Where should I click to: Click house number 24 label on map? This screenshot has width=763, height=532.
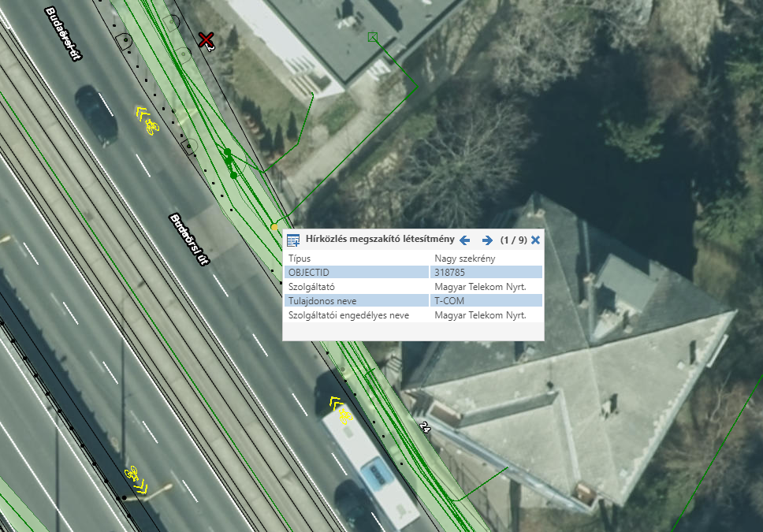[x=425, y=427]
